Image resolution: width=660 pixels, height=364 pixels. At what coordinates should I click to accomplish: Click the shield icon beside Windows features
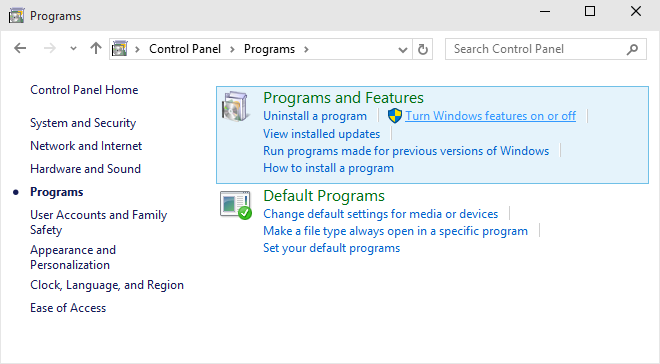pyautogui.click(x=395, y=116)
